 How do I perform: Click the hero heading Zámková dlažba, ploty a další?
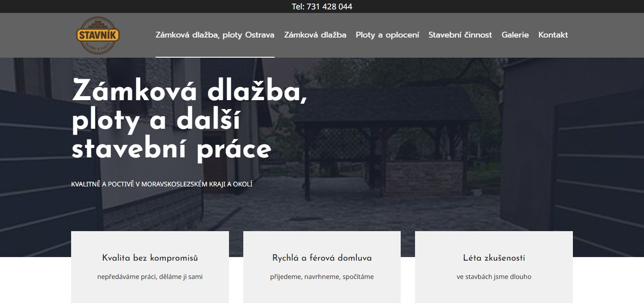click(x=190, y=120)
